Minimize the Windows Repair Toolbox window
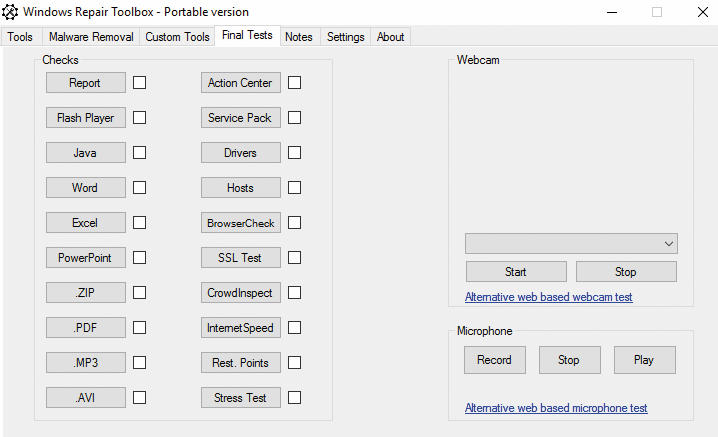Viewport: 718px width, 437px height. tap(612, 12)
